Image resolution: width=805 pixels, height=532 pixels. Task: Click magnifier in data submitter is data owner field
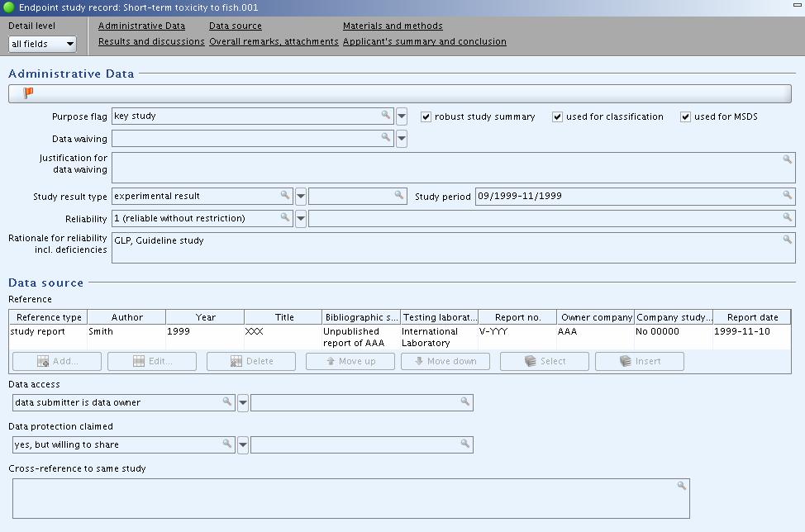[227, 401]
